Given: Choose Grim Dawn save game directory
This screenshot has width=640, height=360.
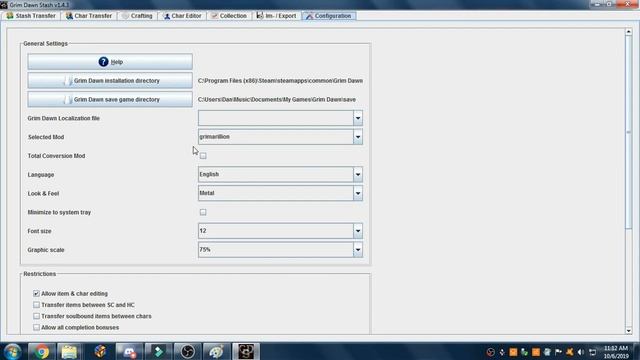Looking at the screenshot, I should click(110, 99).
